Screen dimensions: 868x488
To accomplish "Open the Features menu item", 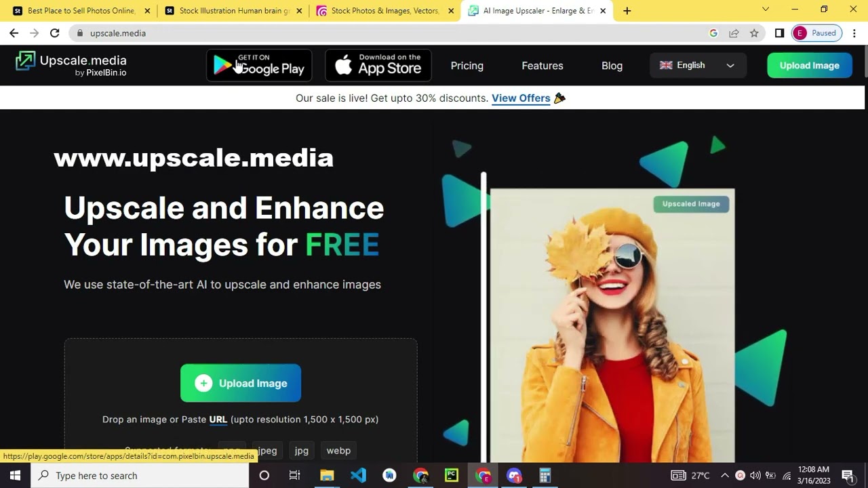I will [542, 66].
